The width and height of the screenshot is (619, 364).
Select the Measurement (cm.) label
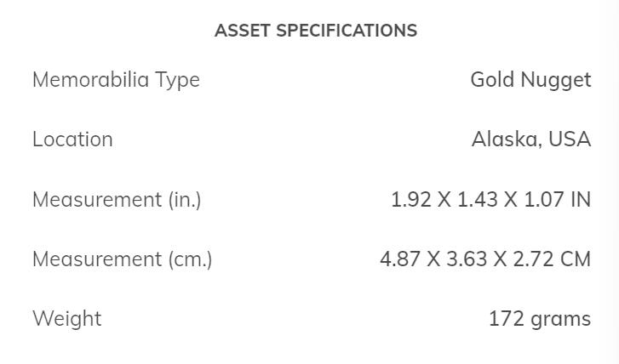122,259
